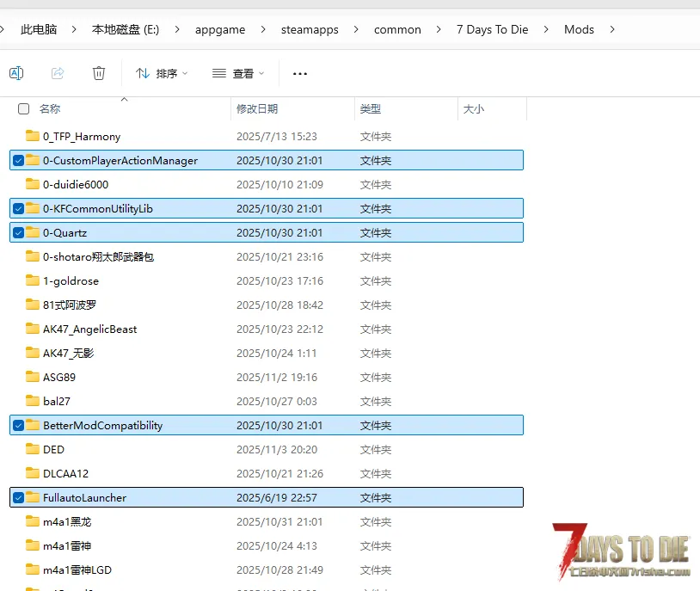Uncheck the FullautoLauncher folder checkbox
This screenshot has height=591, width=700.
point(18,497)
